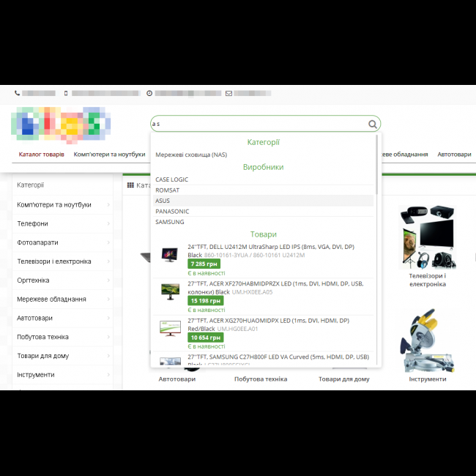Screen dimensions: 476x476
Task: Choose Мережеві сховища (NAS) category suggestion
Action: [191, 155]
